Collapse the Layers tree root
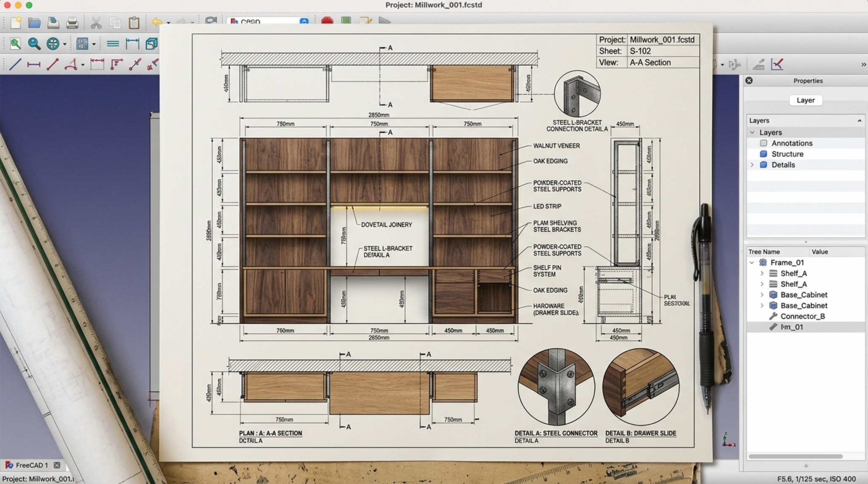This screenshot has width=868, height=484. point(752,132)
